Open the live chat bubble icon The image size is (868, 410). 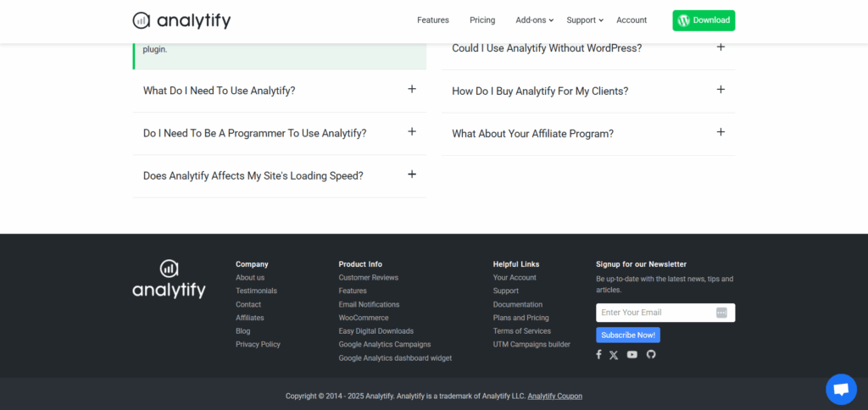(841, 390)
